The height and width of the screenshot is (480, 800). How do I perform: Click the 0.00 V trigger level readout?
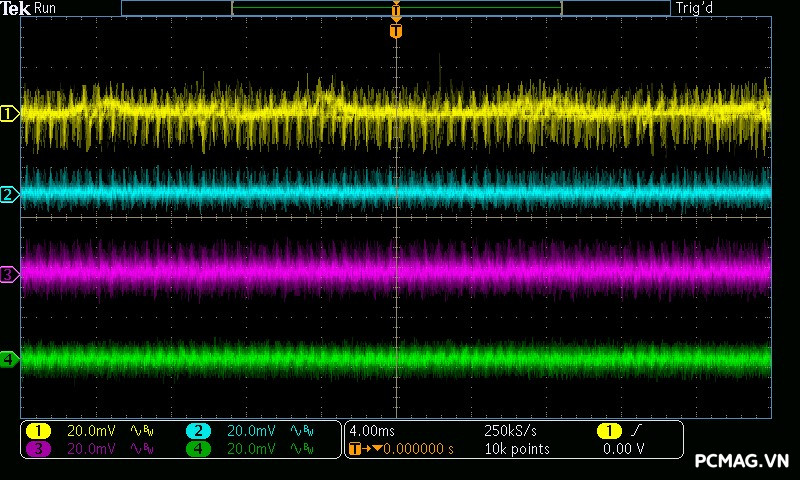[x=623, y=449]
